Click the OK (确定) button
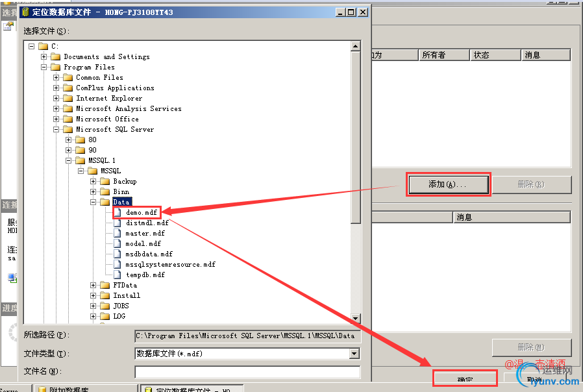 (465, 379)
